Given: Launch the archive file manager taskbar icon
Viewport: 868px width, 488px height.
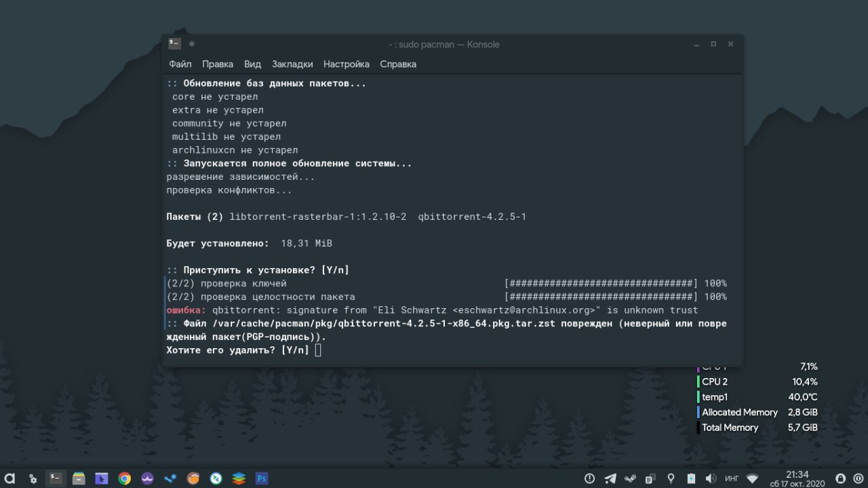Looking at the screenshot, I should 79,478.
